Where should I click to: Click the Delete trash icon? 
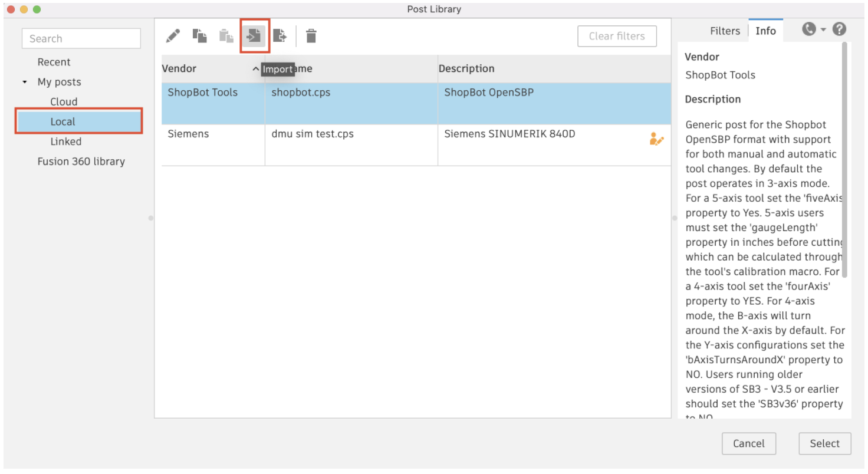click(311, 36)
